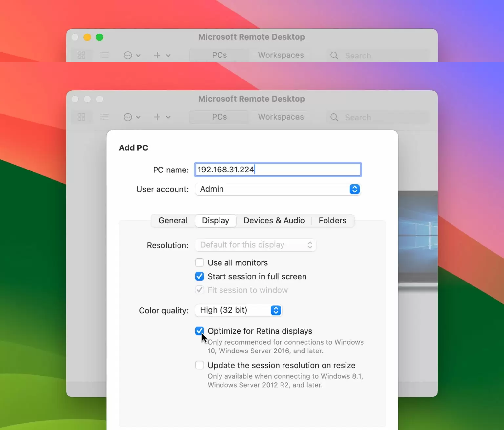Expand chevron next to ellipsis in upper window
The width and height of the screenshot is (504, 430).
click(138, 56)
